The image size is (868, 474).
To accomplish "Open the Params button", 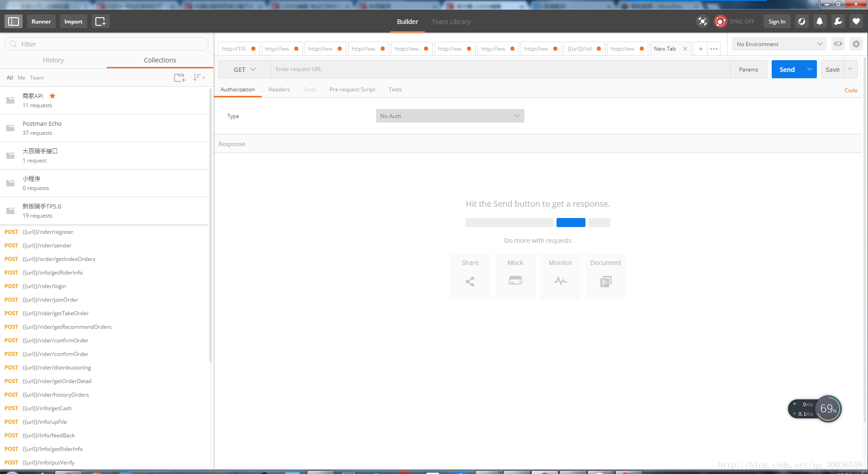I will tap(749, 69).
